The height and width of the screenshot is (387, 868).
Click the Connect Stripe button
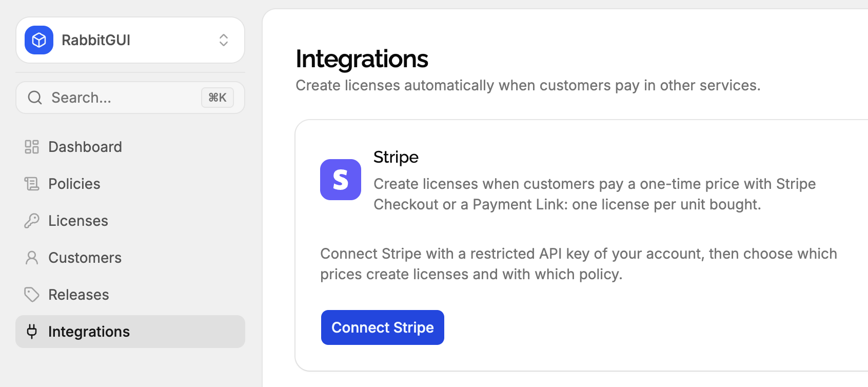point(383,327)
